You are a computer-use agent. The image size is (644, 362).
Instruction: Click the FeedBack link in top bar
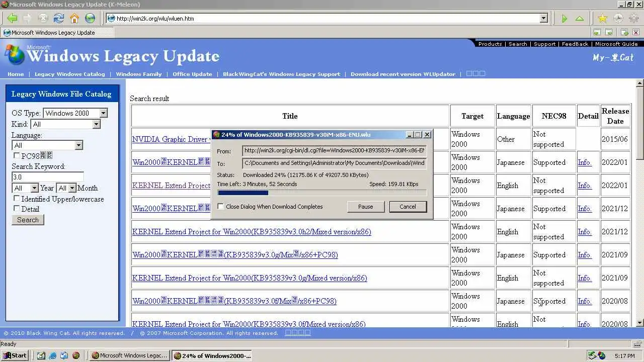(x=575, y=44)
